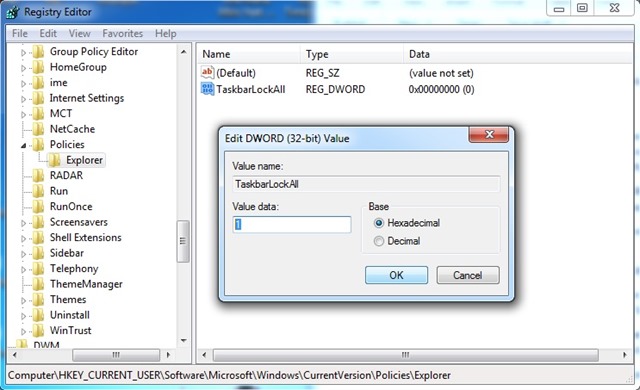Click the ime folder icon
The height and width of the screenshot is (390, 640).
[x=38, y=83]
